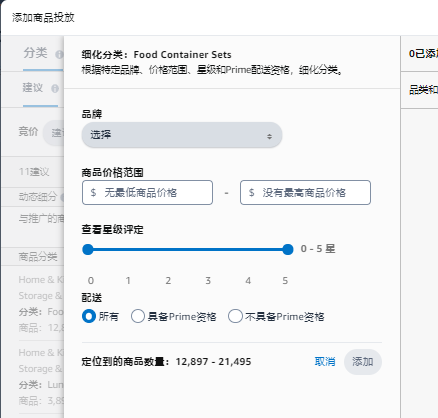Click the maximum price field 没有最高商品价格
The width and height of the screenshot is (438, 418).
305,192
